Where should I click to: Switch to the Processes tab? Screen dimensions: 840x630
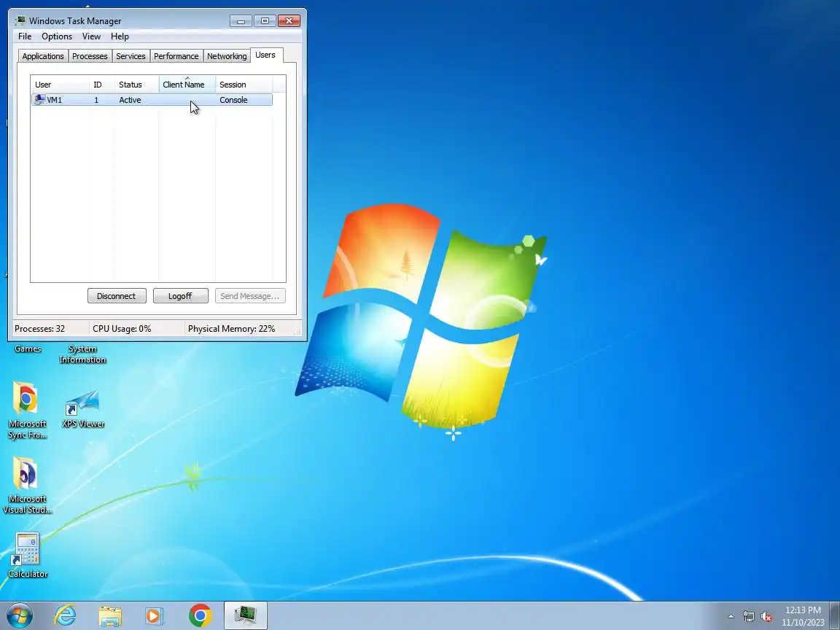pyautogui.click(x=90, y=56)
